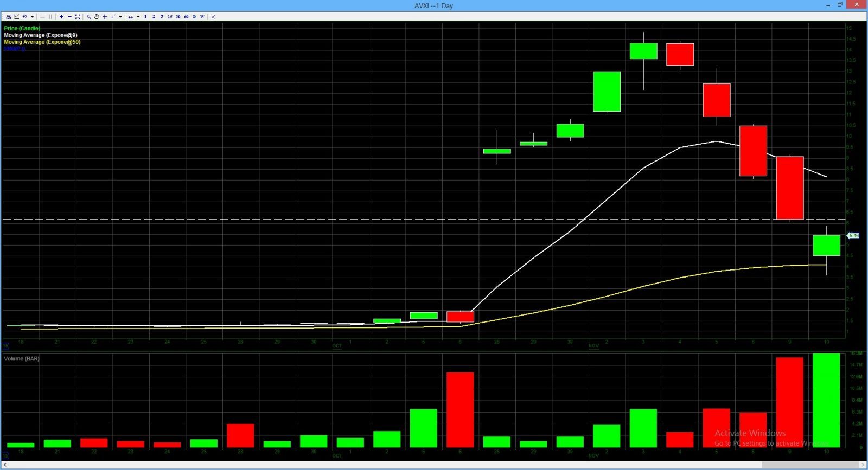The height and width of the screenshot is (470, 868).
Task: Switch to the 60 minute timeframe
Action: [x=186, y=17]
